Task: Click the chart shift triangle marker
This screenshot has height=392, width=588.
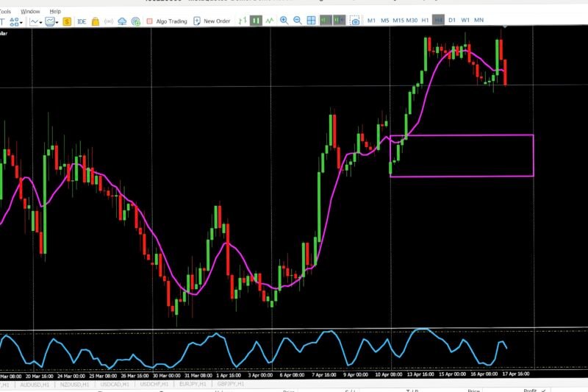Action: coord(505,26)
